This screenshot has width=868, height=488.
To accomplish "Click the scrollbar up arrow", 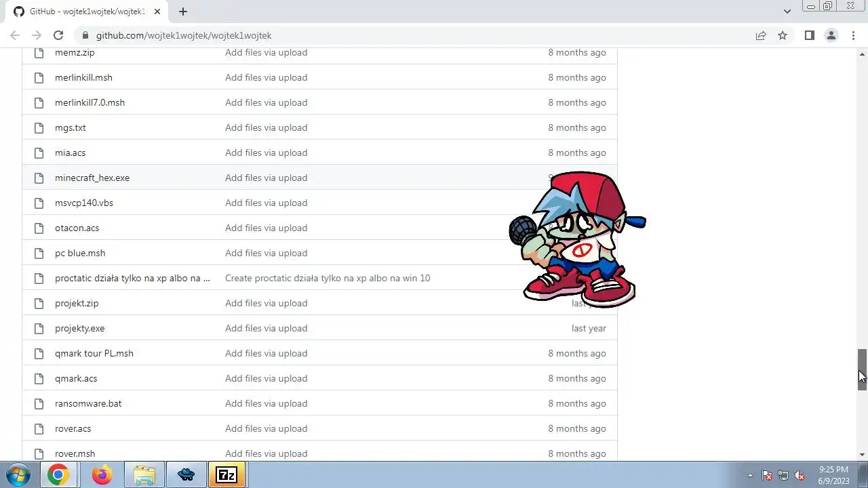I will pos(862,53).
